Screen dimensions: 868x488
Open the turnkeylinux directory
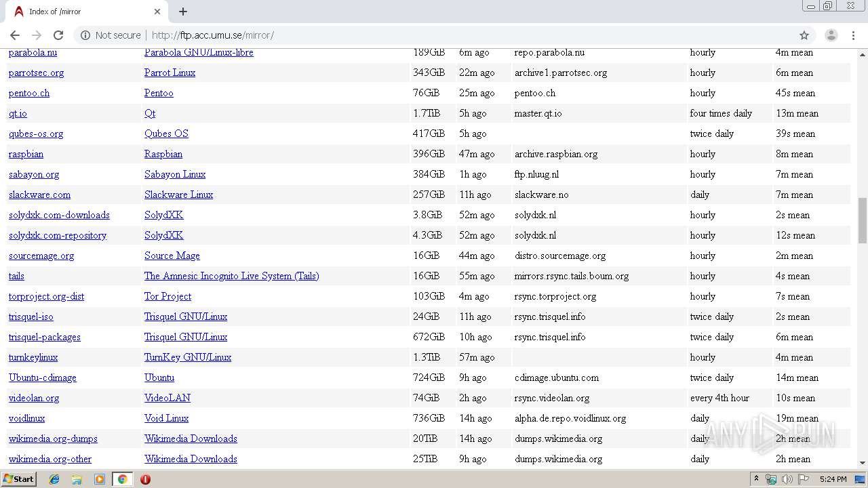(33, 357)
